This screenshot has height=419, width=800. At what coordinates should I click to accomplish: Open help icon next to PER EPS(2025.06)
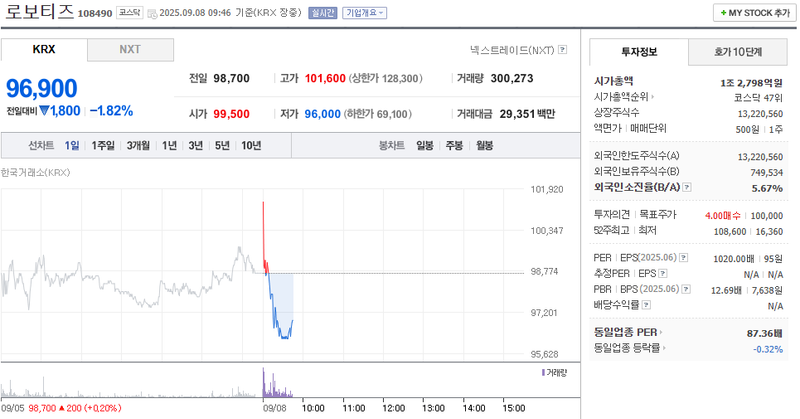[x=684, y=258]
